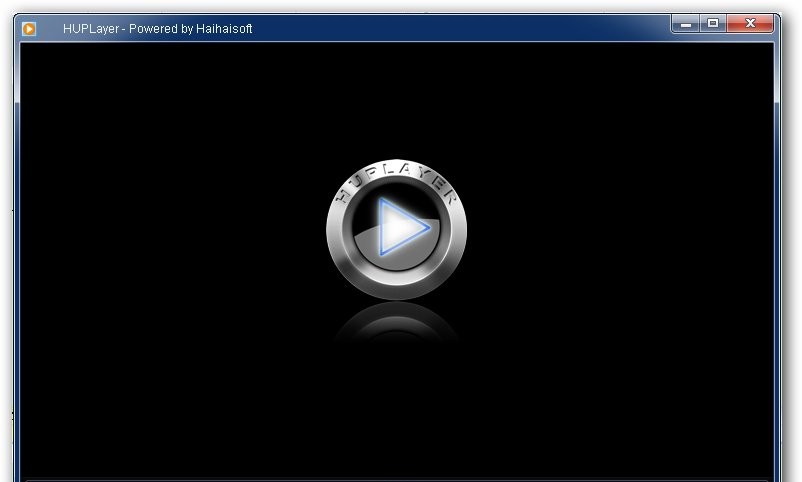The height and width of the screenshot is (482, 802).
Task: Click the 'HUPLayer - Powered by Haihaisoft' title text
Action: [158, 29]
